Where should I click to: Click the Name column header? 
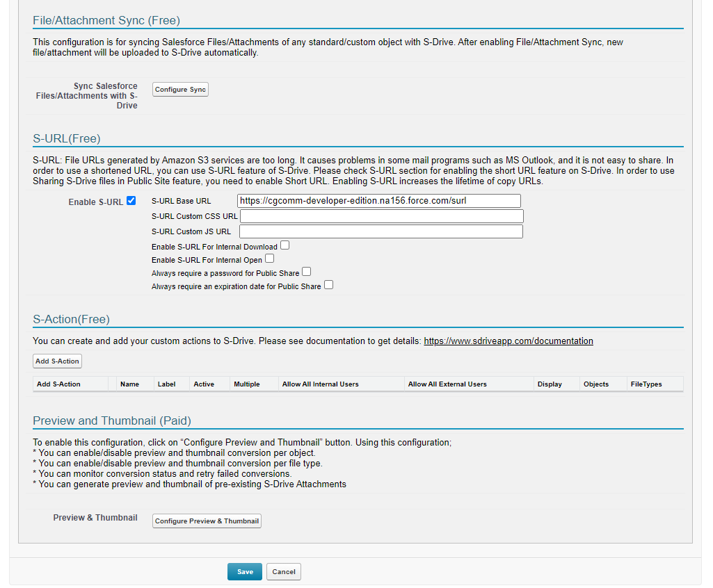pos(129,384)
